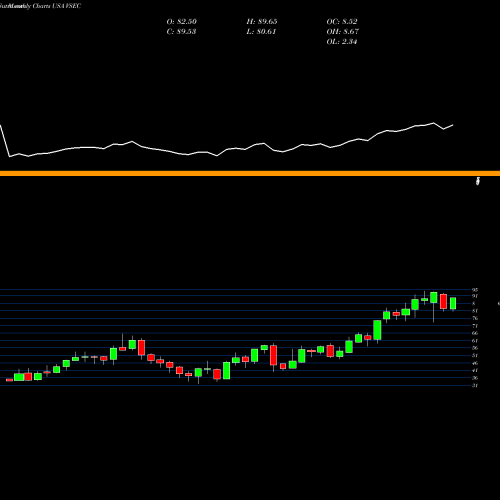This screenshot has height=500, width=500.
Task: Click the close price readout C: 89.53
Action: [181, 32]
